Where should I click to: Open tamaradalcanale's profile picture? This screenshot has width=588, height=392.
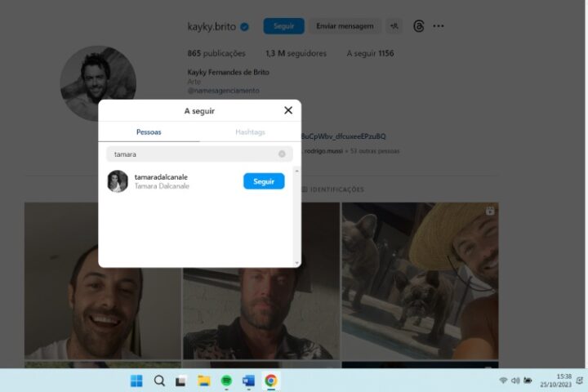[118, 181]
